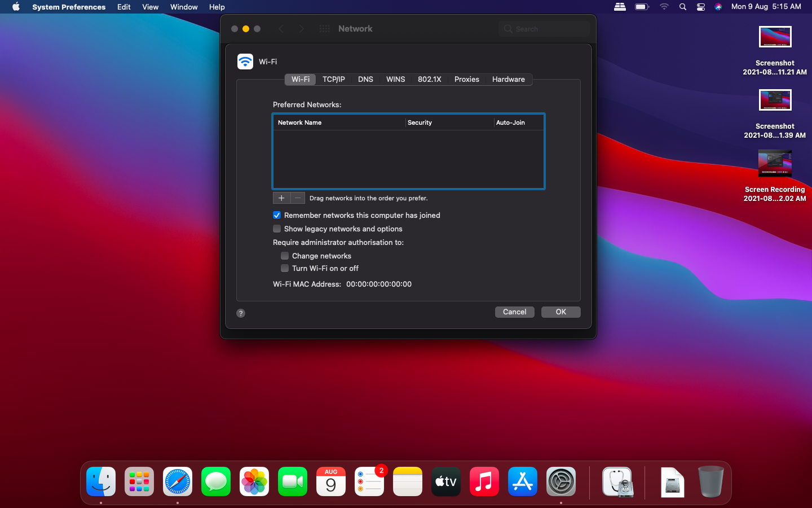
Task: Open the System Preferences app menu
Action: 69,7
